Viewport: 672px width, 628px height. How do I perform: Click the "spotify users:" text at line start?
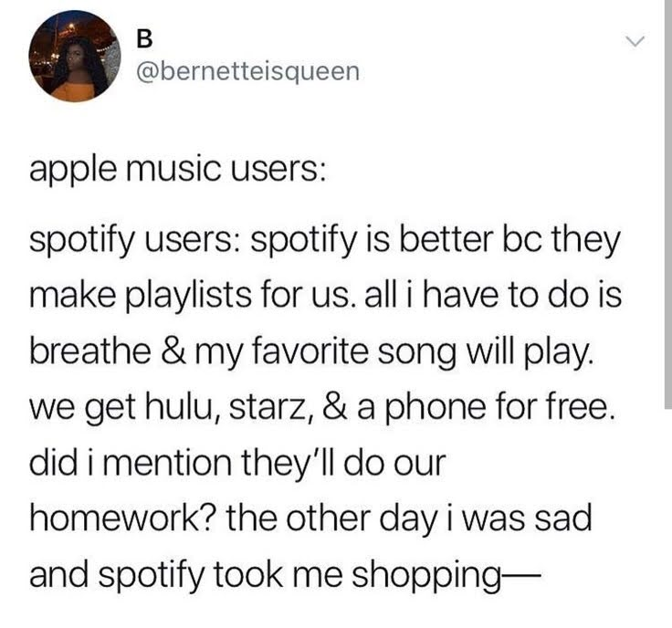(x=135, y=241)
